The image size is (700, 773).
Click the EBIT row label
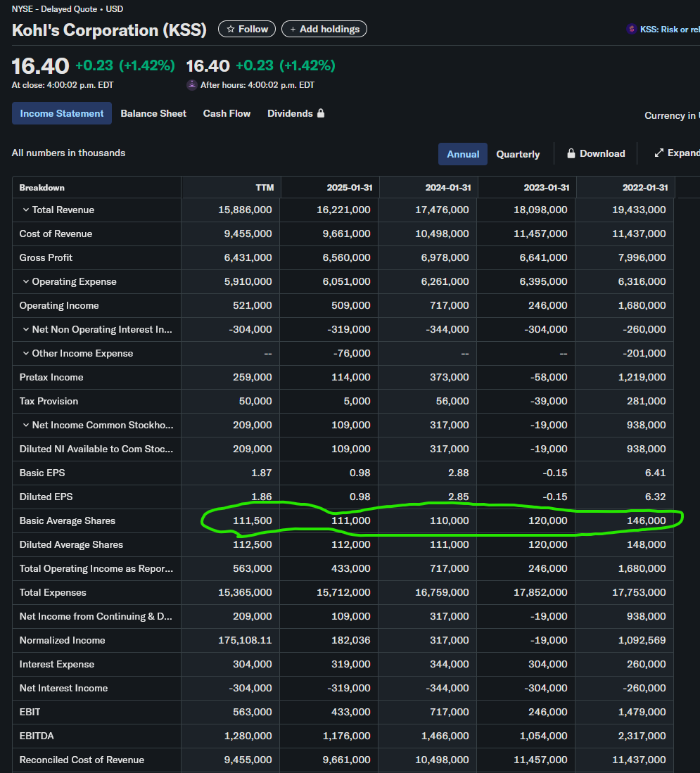(x=30, y=712)
